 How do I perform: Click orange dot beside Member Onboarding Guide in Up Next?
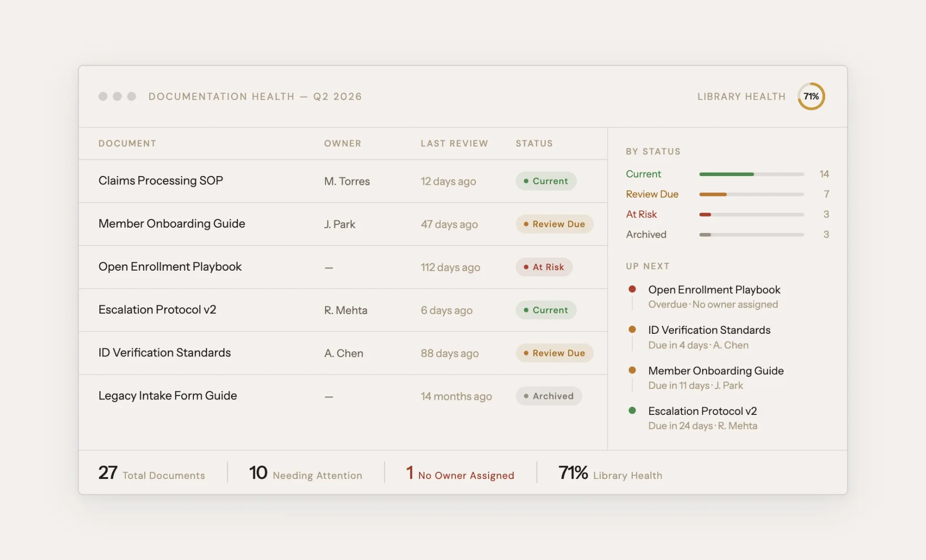pyautogui.click(x=632, y=370)
